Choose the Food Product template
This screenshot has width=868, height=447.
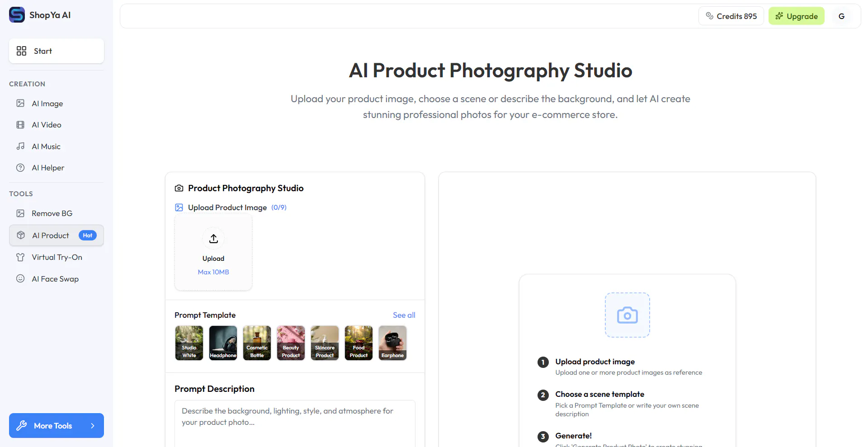(359, 343)
